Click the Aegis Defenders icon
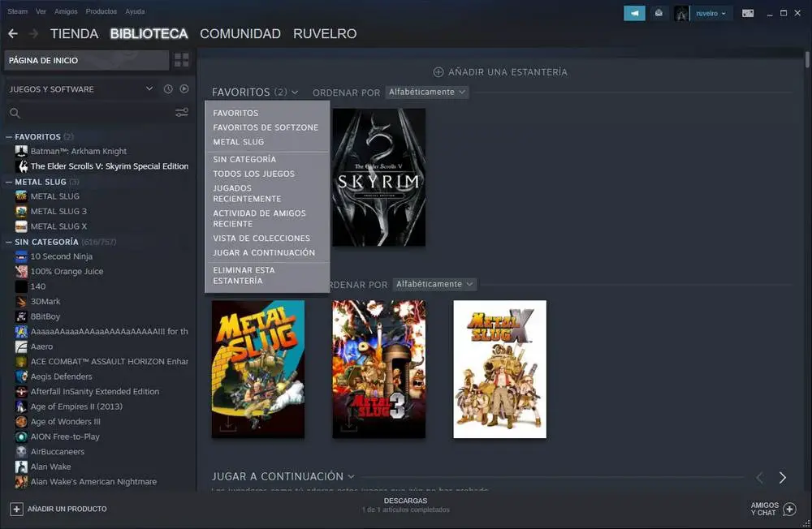 21,376
